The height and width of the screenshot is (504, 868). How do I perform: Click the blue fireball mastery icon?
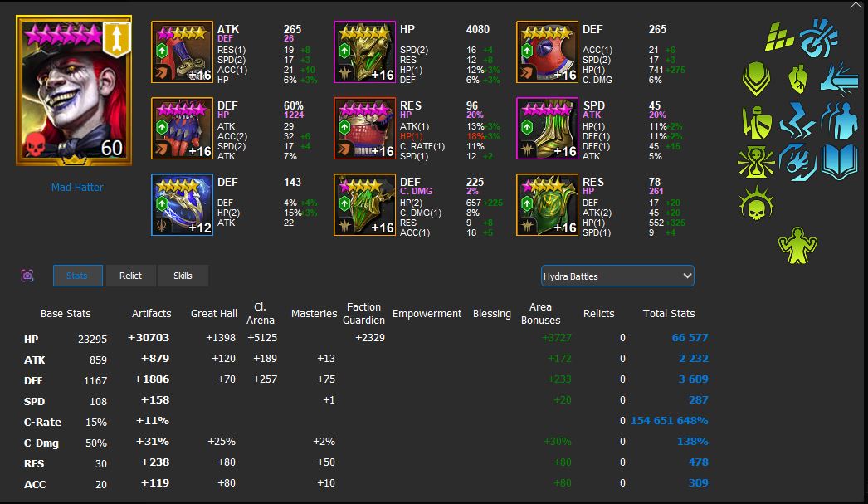pos(797,162)
